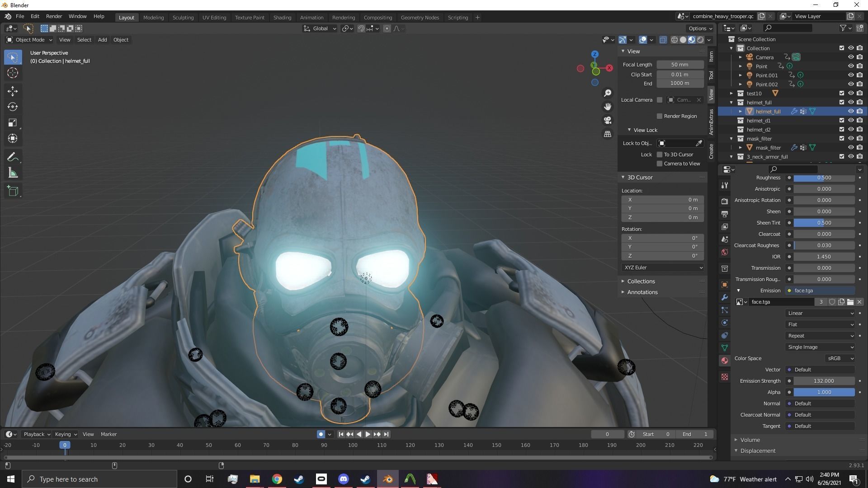This screenshot has width=868, height=488.
Task: Activate the Rotate tool
Action: [13, 107]
